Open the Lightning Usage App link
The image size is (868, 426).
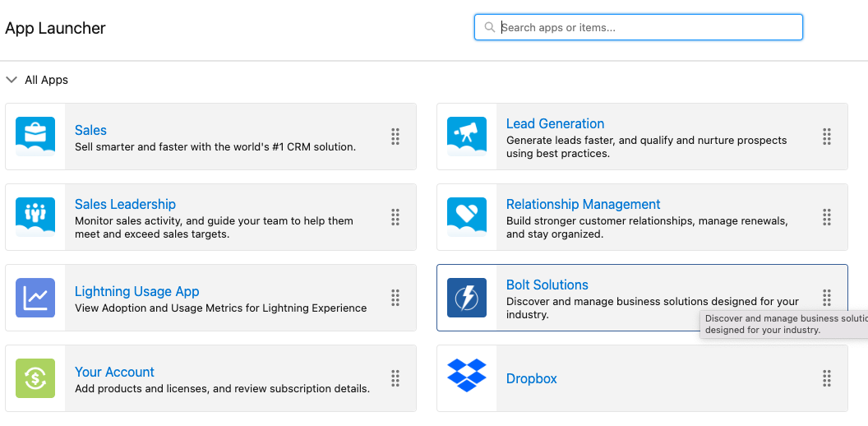tap(136, 291)
